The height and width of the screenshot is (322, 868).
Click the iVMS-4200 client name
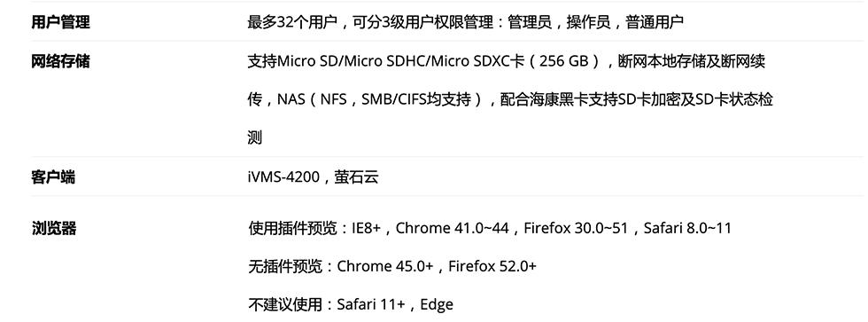coord(283,177)
